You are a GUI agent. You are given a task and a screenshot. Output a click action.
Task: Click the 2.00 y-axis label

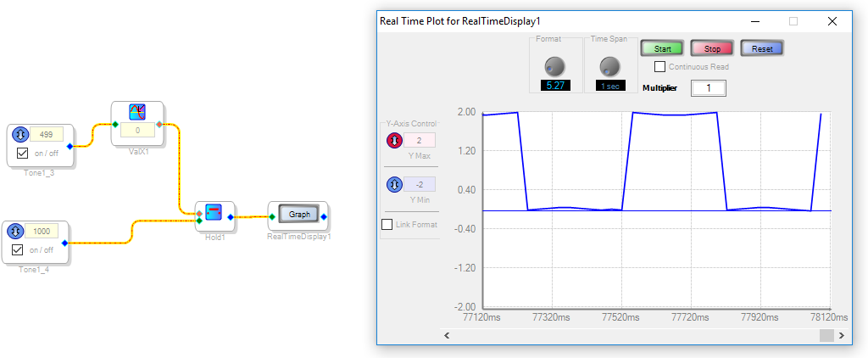(x=467, y=112)
